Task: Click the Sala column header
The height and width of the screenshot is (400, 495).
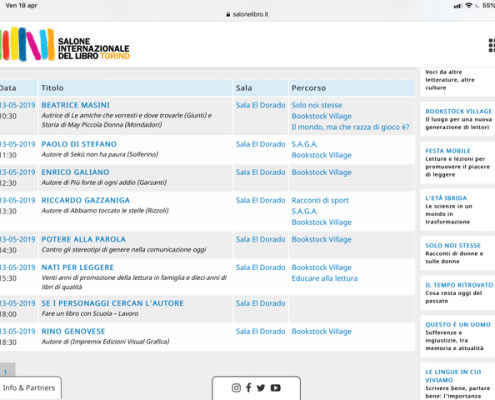Action: pyautogui.click(x=260, y=88)
